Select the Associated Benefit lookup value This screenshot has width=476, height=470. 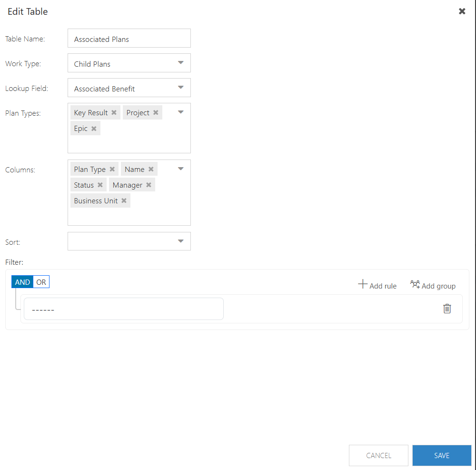[x=104, y=89]
